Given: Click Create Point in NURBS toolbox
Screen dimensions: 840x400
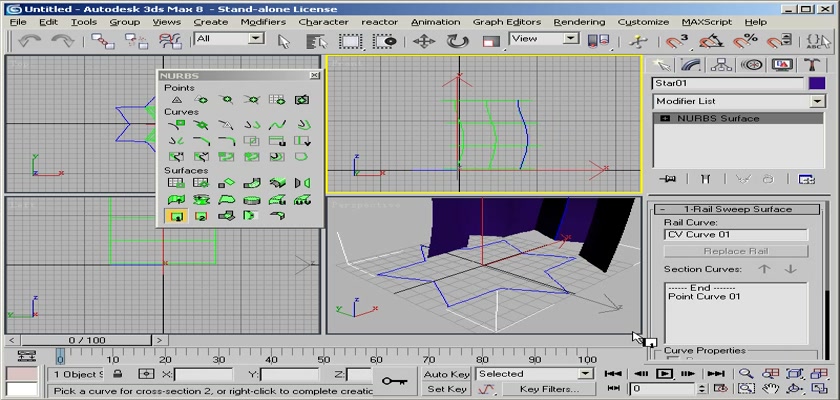Looking at the screenshot, I should pyautogui.click(x=177, y=100).
